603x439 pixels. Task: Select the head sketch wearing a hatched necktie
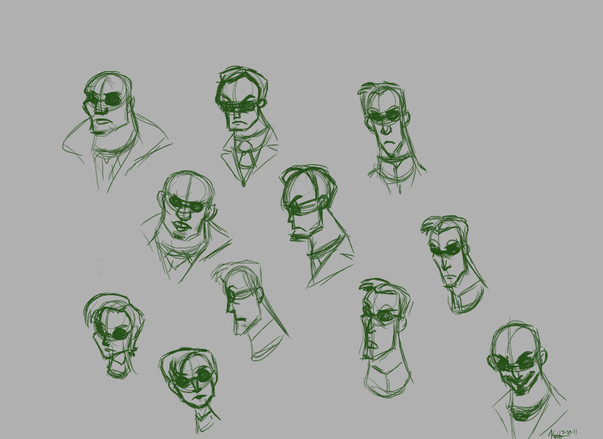click(246, 126)
